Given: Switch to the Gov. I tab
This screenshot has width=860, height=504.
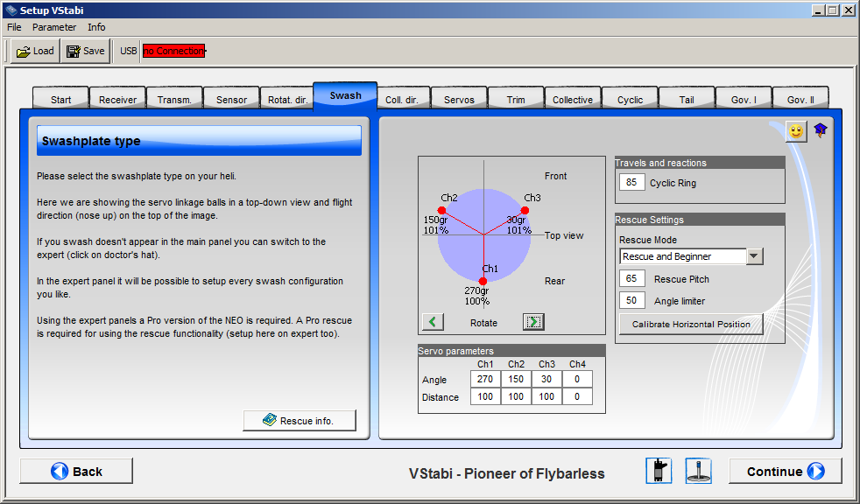Looking at the screenshot, I should click(x=744, y=99).
